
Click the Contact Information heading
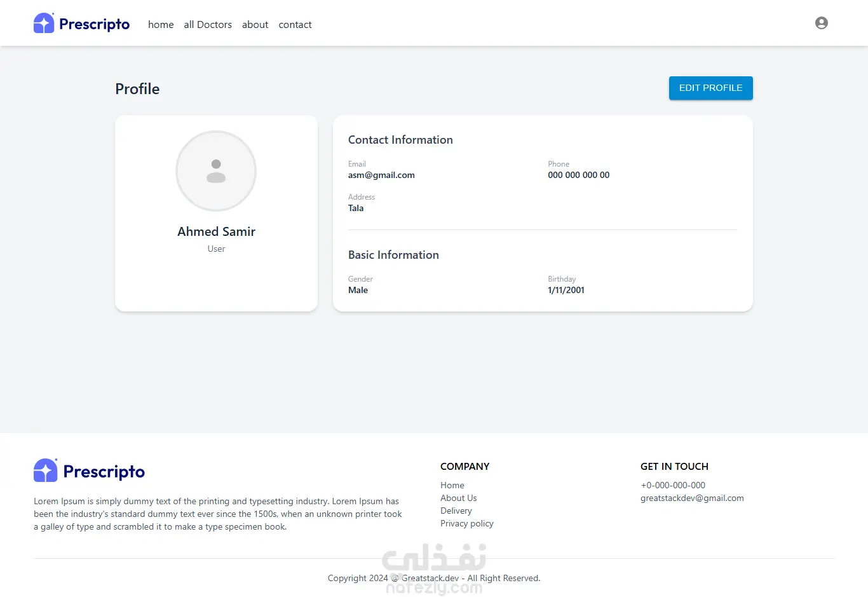pyautogui.click(x=400, y=140)
